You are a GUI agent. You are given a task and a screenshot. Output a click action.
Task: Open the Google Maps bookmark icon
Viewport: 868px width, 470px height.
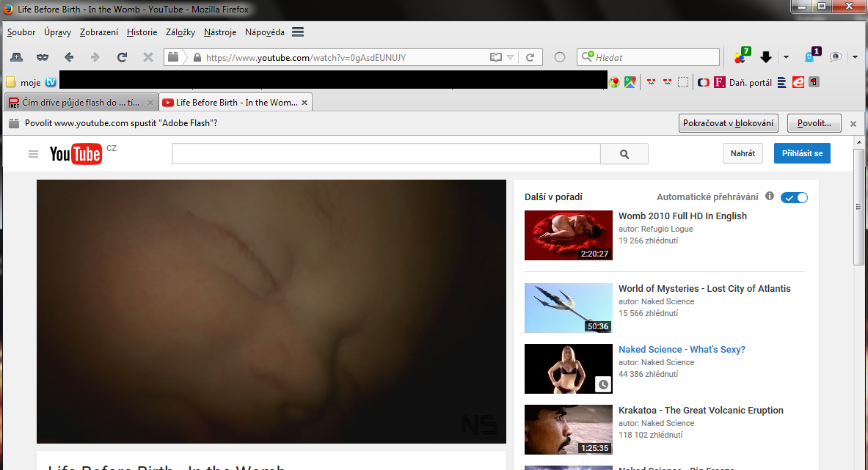[x=630, y=82]
